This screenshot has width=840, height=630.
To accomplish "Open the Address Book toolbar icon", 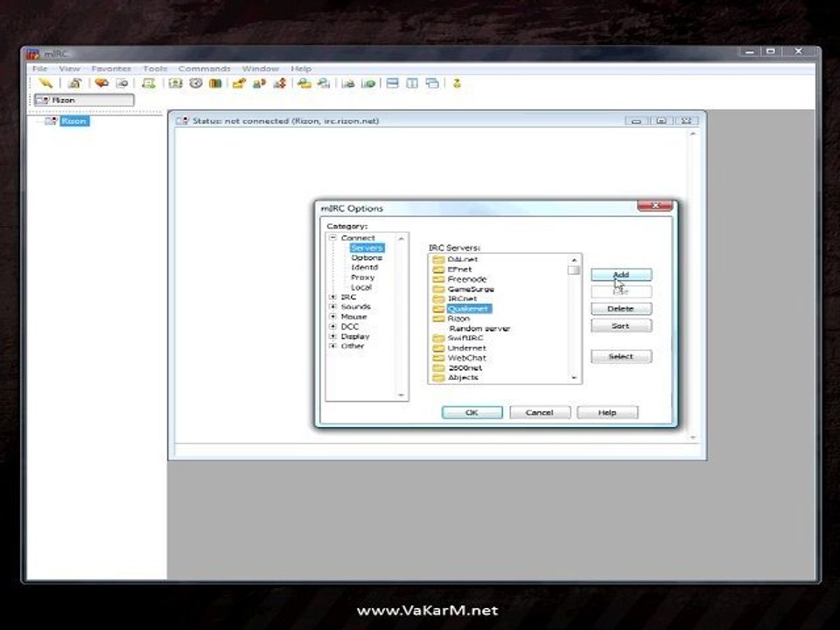I will tap(176, 83).
